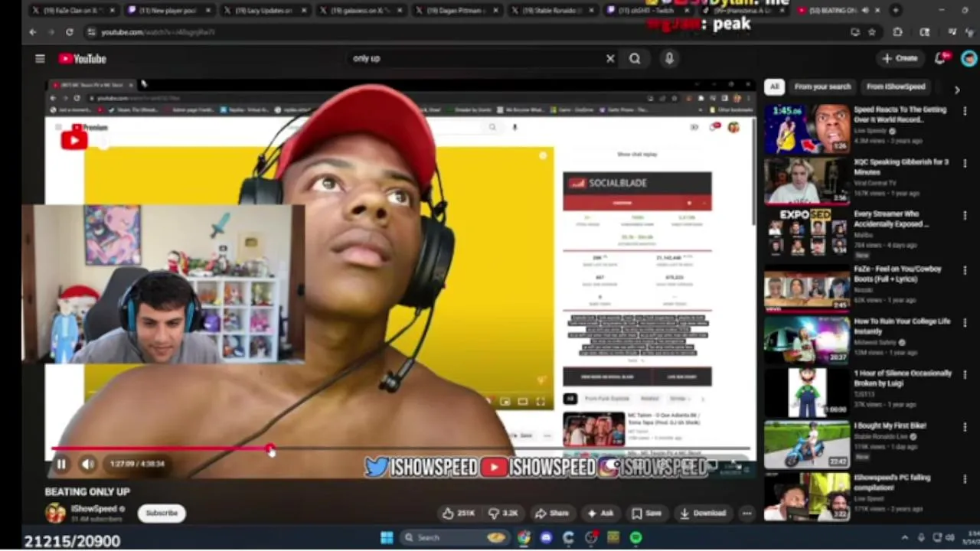This screenshot has width=980, height=551.
Task: Pause the video with the pause button
Action: click(60, 464)
